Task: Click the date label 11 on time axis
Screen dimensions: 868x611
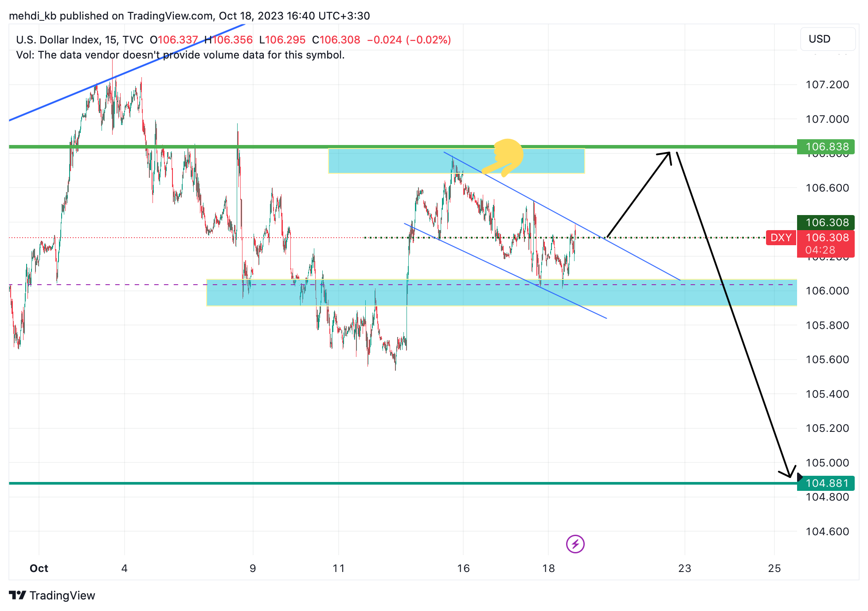Action: [x=339, y=568]
